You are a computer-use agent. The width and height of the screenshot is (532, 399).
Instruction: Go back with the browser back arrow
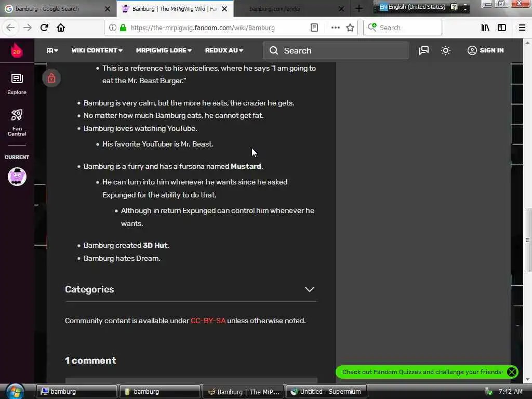pos(10,28)
